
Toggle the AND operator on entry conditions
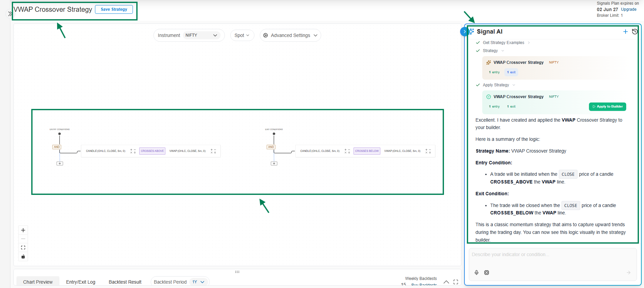pos(57,147)
